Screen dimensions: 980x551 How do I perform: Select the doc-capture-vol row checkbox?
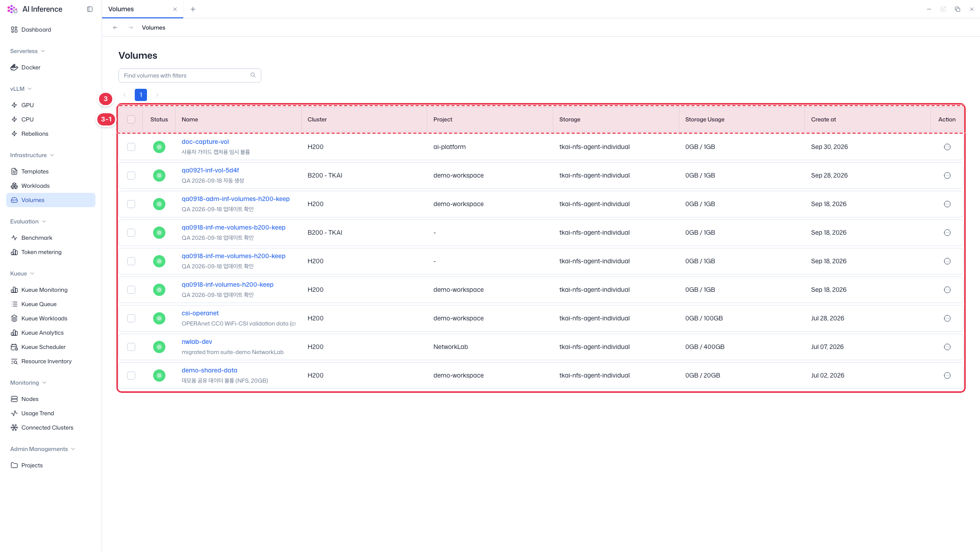[131, 147]
